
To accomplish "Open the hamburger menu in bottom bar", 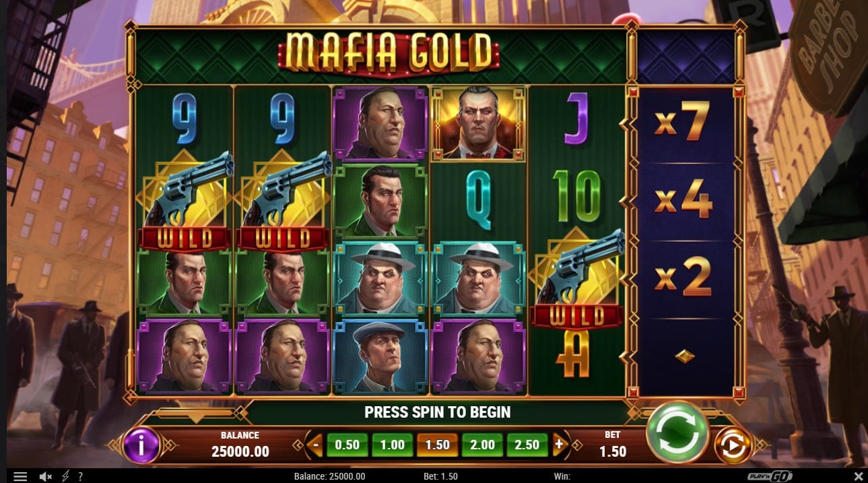I will [20, 476].
